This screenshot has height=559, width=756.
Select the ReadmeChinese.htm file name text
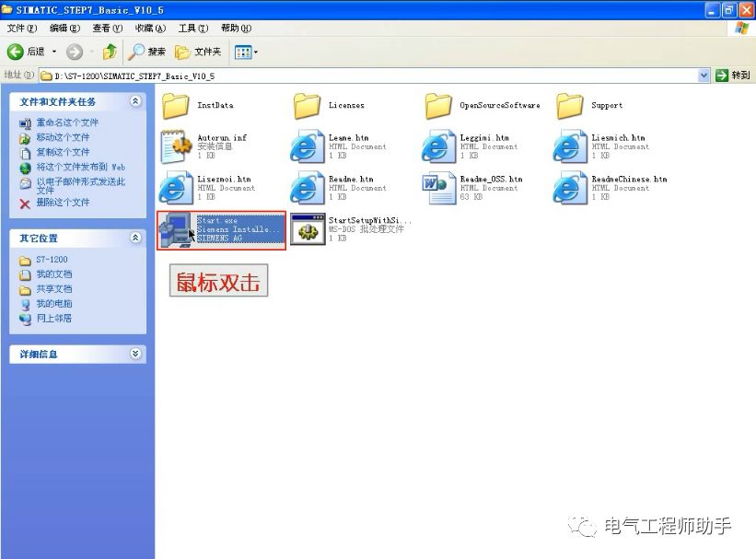click(629, 180)
